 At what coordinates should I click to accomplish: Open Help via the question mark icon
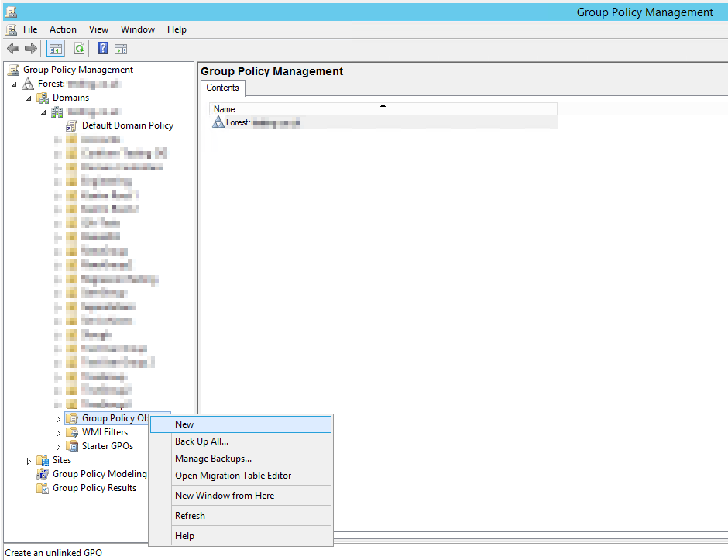102,48
